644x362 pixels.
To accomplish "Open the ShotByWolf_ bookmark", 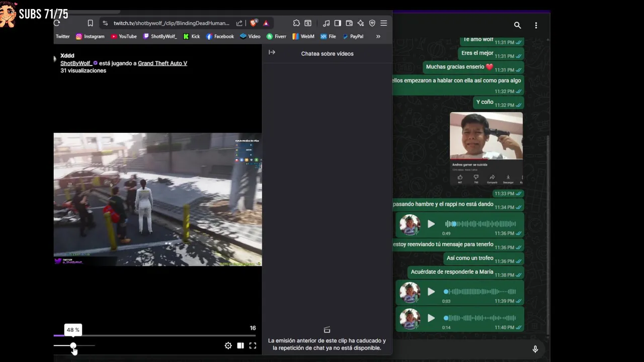I will (160, 36).
